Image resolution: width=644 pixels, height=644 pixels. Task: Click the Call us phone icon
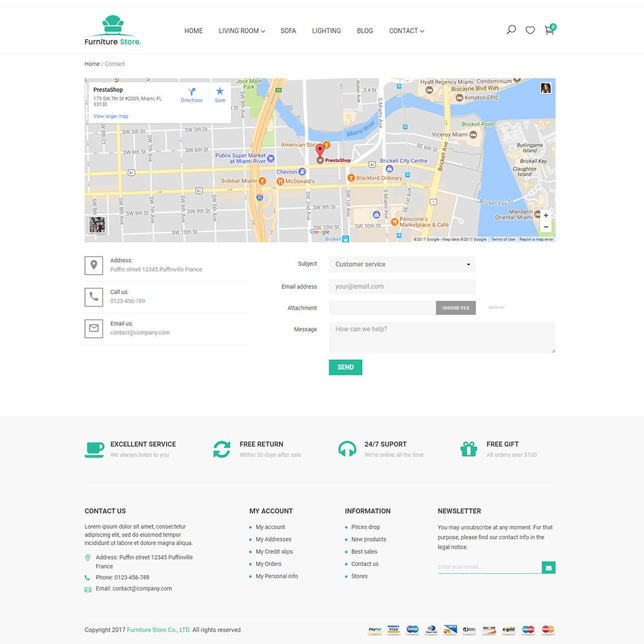93,297
